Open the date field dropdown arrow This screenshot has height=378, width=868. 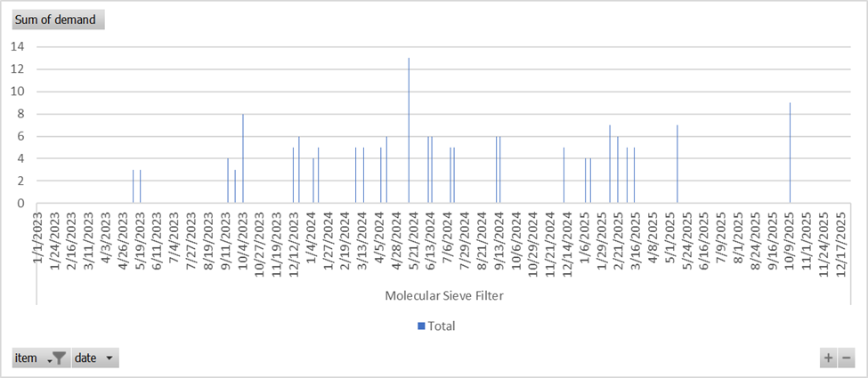110,358
